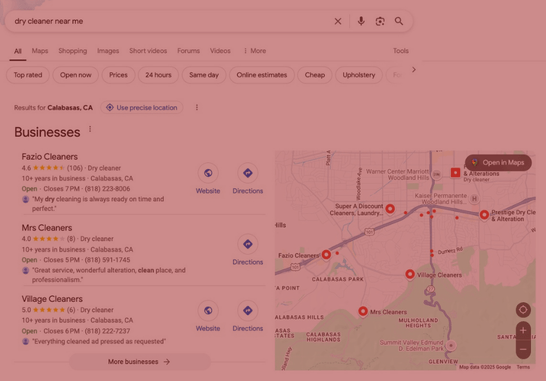The width and height of the screenshot is (546, 381).
Task: Apply the Online estimates filter chip
Action: tap(262, 75)
